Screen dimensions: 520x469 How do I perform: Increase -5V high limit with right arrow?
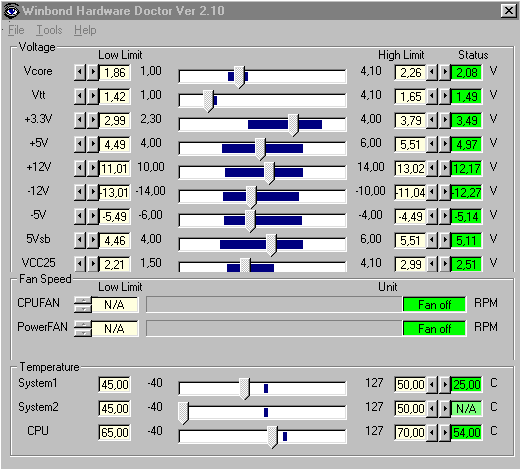pos(445,216)
